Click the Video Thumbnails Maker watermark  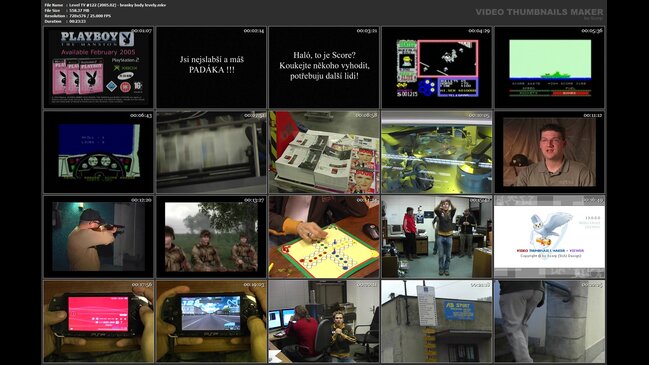point(539,13)
